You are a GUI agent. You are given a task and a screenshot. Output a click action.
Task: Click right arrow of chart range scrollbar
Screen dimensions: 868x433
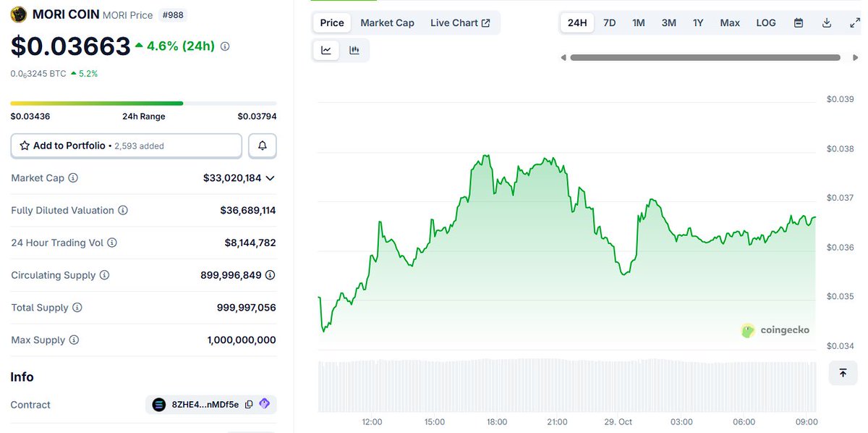[x=856, y=58]
